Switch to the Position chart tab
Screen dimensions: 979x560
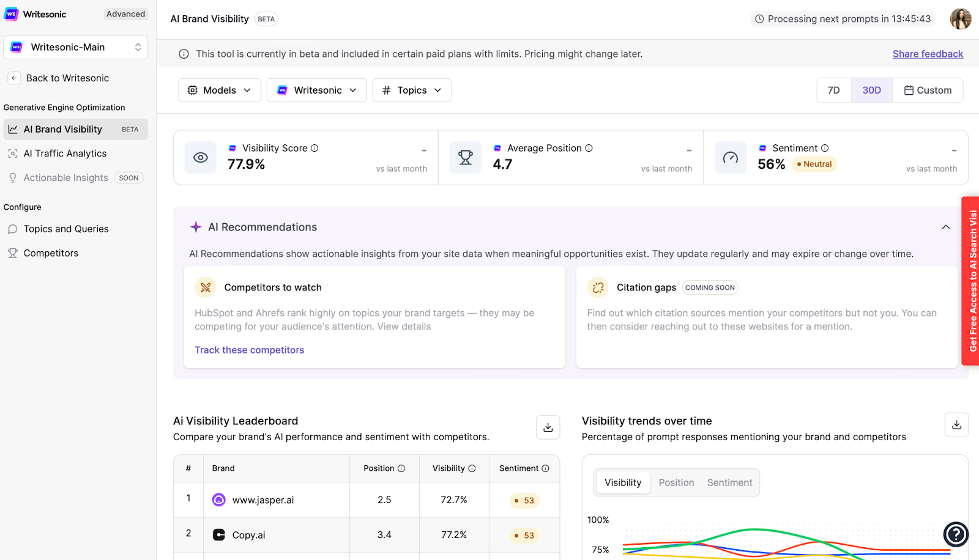pyautogui.click(x=676, y=483)
